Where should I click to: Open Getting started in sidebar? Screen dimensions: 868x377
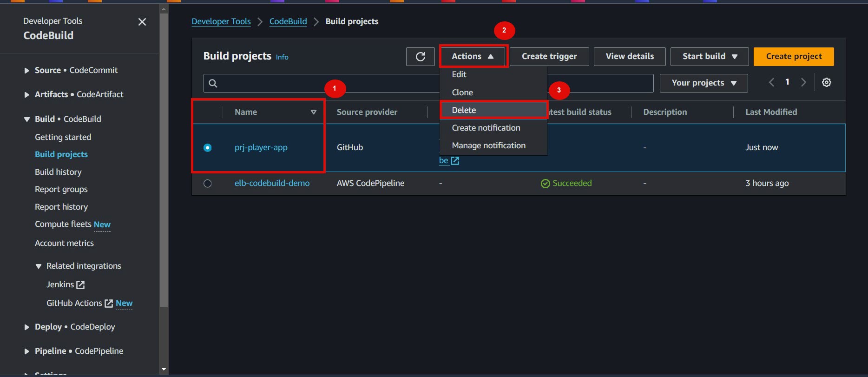click(63, 137)
